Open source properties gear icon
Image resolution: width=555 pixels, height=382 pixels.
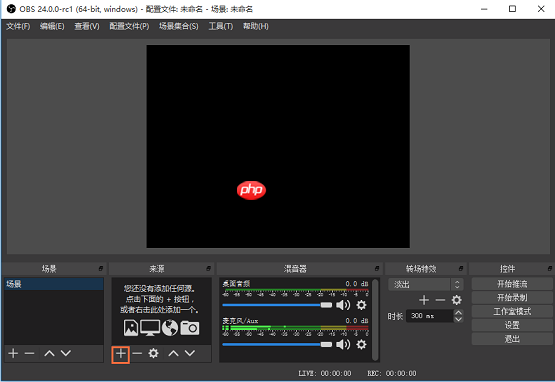tap(153, 353)
